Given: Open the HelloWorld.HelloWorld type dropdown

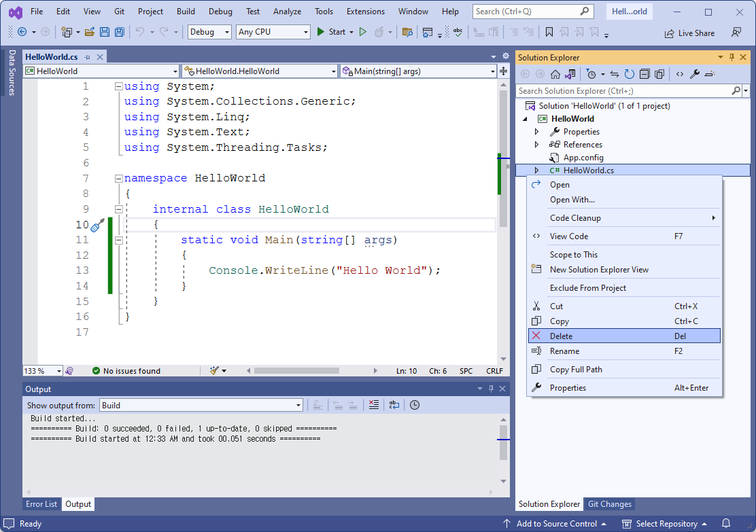Looking at the screenshot, I should coord(260,71).
